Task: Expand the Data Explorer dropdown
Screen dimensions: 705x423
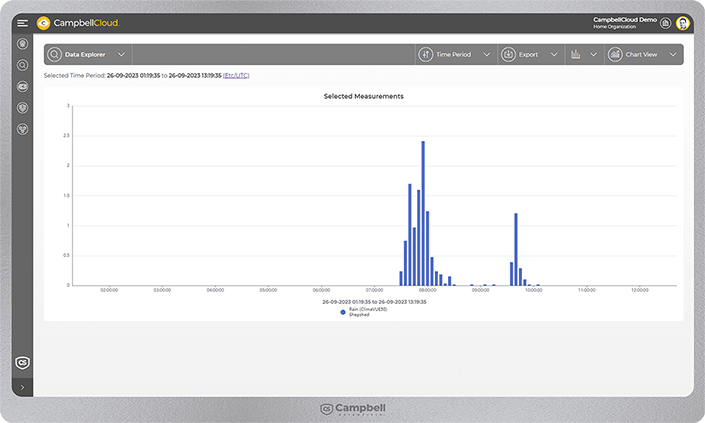Action: [88, 55]
